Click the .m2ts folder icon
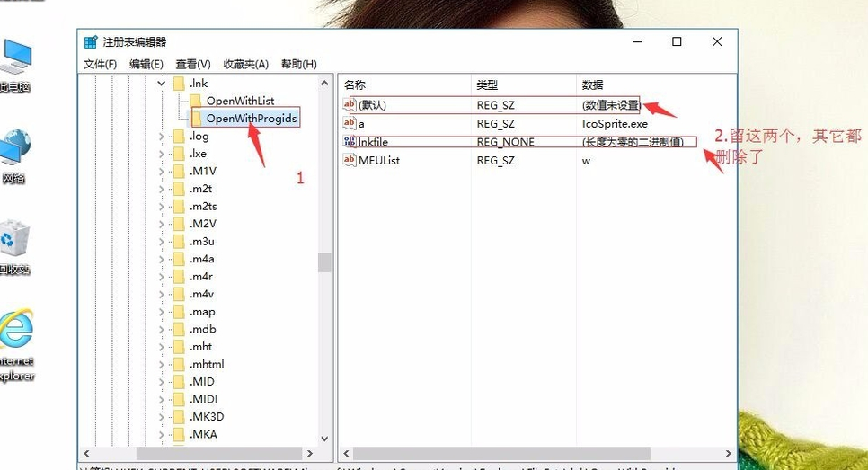Screen dimensions: 868x470 pyautogui.click(x=179, y=207)
